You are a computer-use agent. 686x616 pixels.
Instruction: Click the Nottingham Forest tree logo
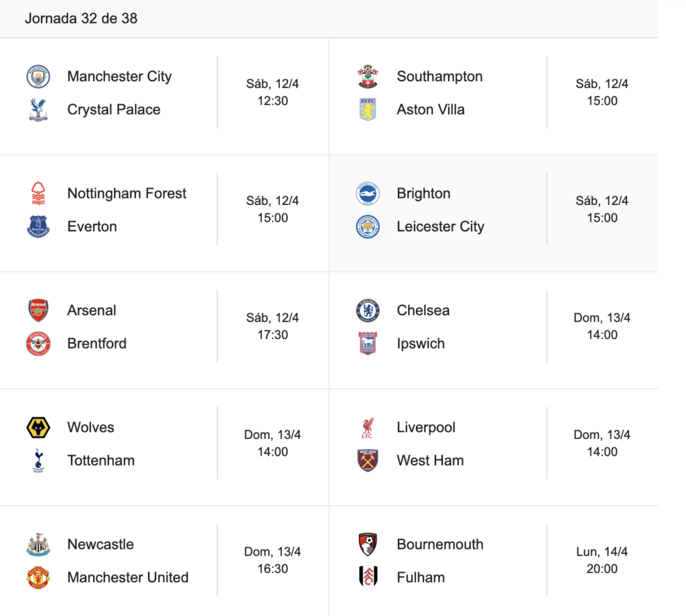point(38,194)
